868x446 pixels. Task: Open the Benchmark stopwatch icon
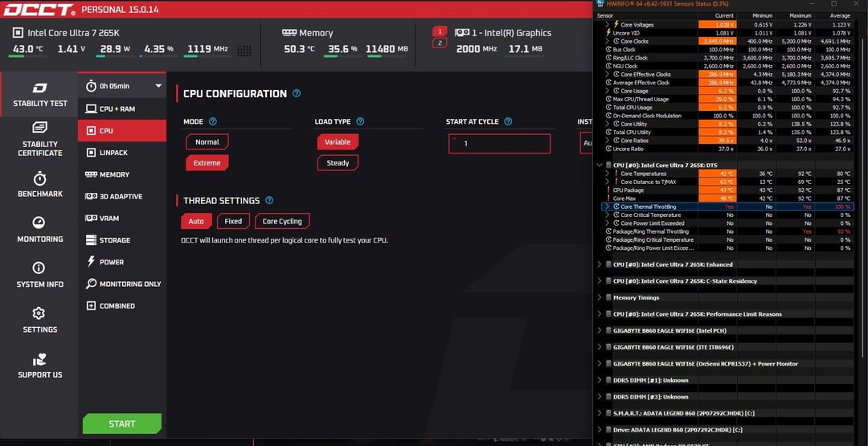tap(39, 178)
